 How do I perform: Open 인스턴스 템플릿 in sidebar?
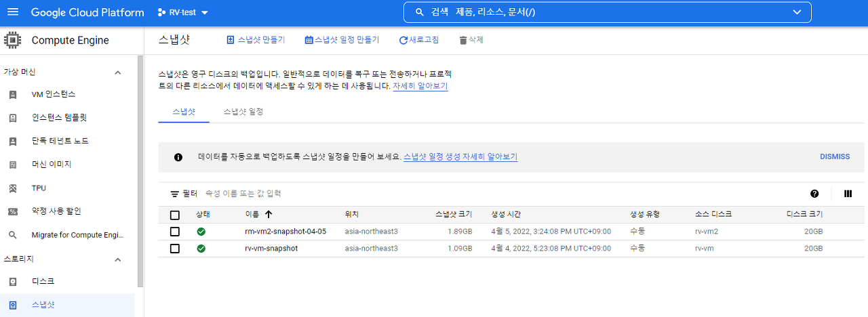click(x=59, y=118)
